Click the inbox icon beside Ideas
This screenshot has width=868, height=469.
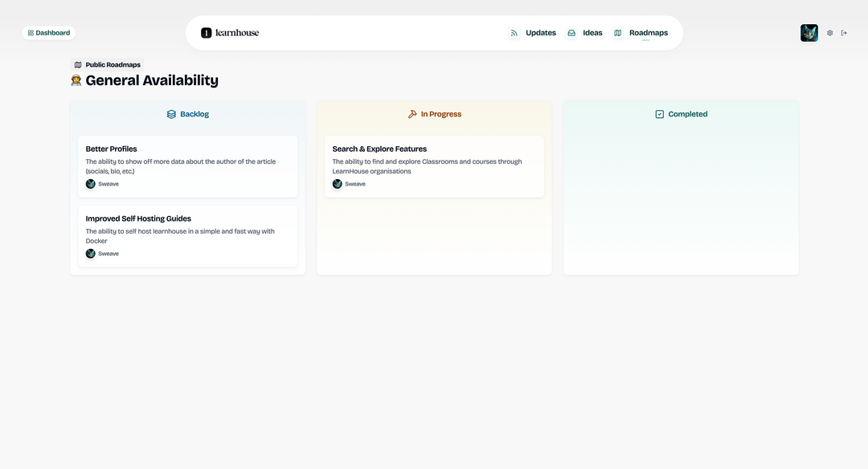point(571,33)
